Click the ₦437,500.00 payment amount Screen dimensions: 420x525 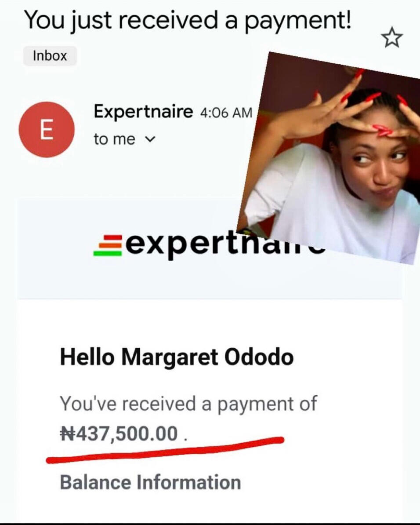point(119,433)
